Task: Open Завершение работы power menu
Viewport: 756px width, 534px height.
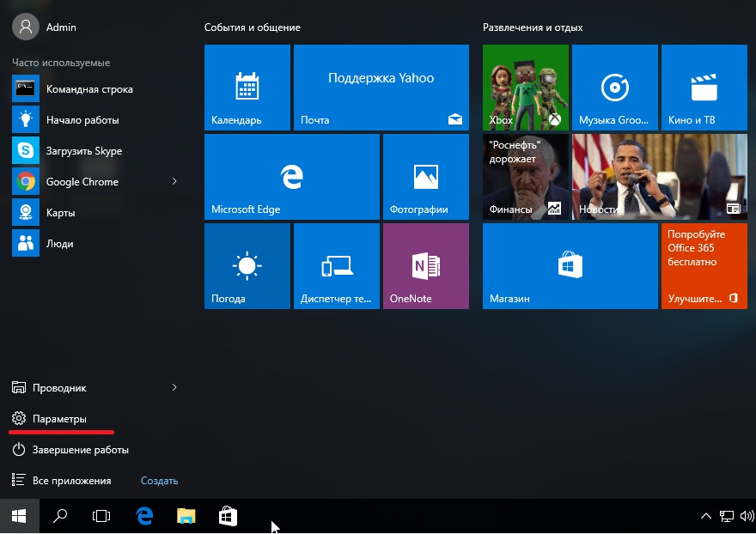Action: [80, 450]
